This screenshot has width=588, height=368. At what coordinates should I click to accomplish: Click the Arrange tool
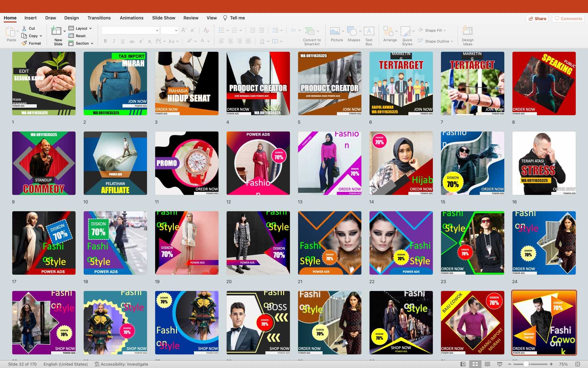coord(388,31)
